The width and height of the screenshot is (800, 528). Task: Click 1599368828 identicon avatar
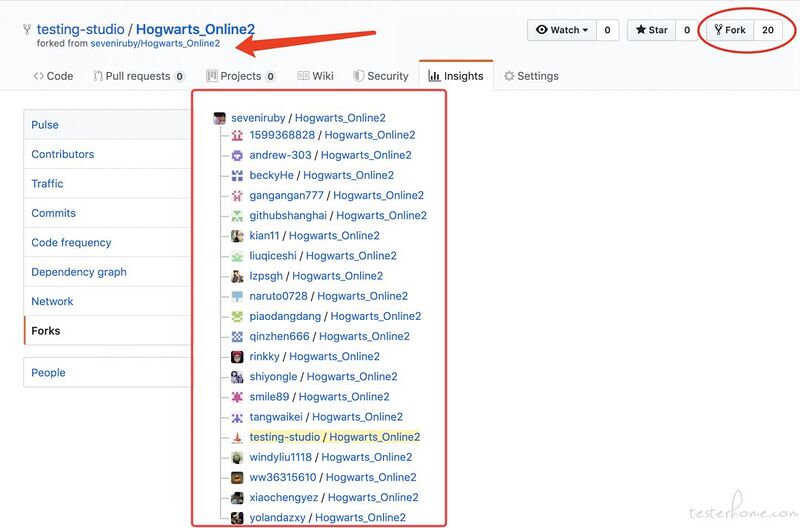click(x=237, y=135)
